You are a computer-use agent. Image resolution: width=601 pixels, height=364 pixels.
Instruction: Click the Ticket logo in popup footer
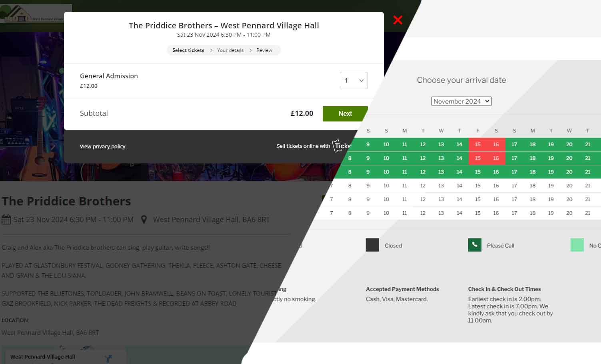click(x=341, y=146)
